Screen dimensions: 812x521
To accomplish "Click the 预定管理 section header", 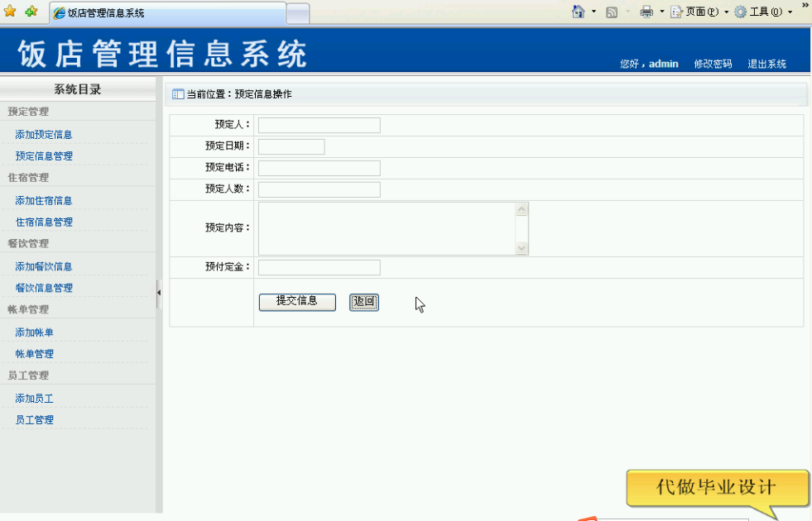I will [x=28, y=112].
